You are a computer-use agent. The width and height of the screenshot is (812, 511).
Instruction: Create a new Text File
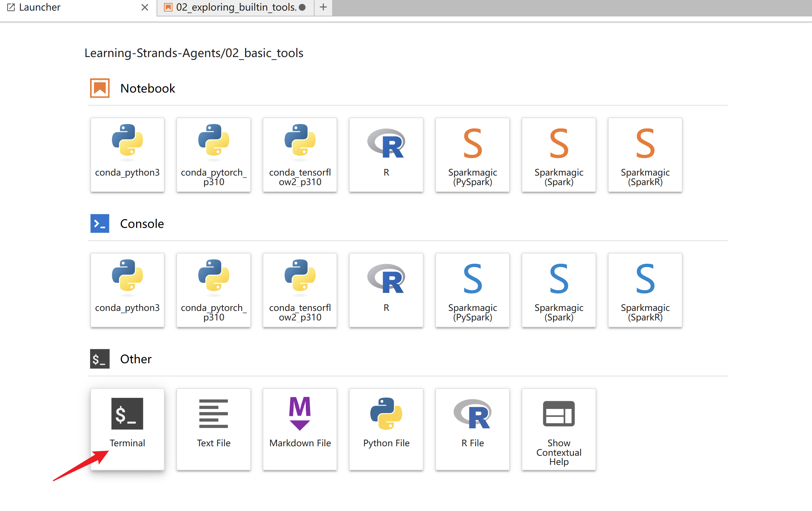coord(214,429)
